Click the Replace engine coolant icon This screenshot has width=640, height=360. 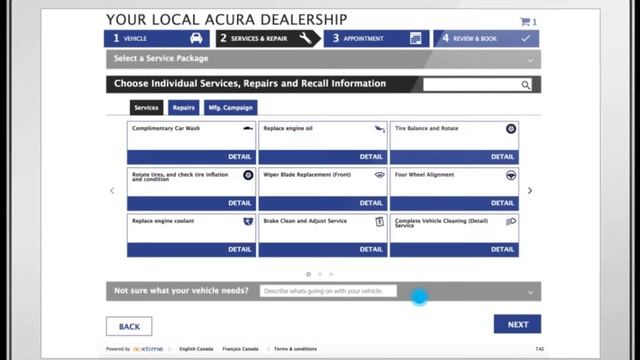point(248,221)
